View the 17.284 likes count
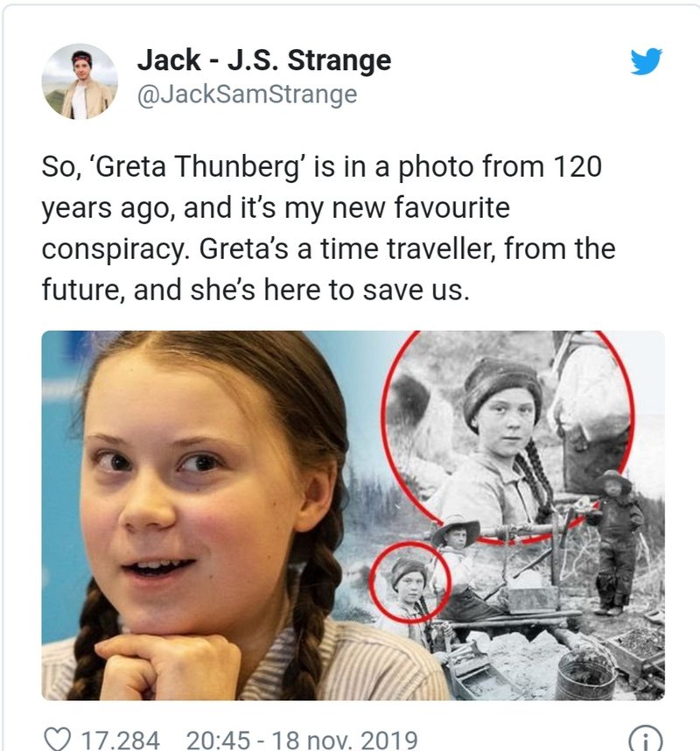This screenshot has height=751, width=700. pos(120,740)
